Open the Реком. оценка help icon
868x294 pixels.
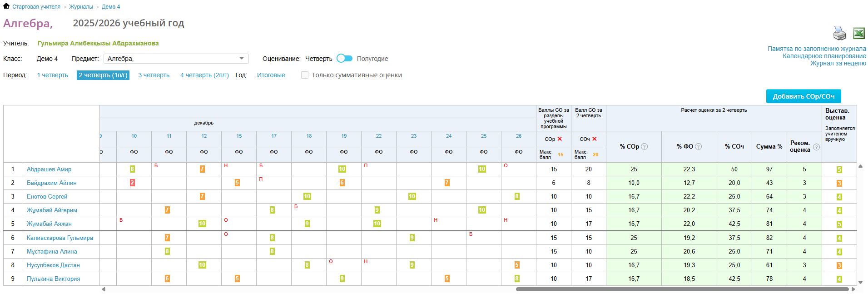pos(816,147)
